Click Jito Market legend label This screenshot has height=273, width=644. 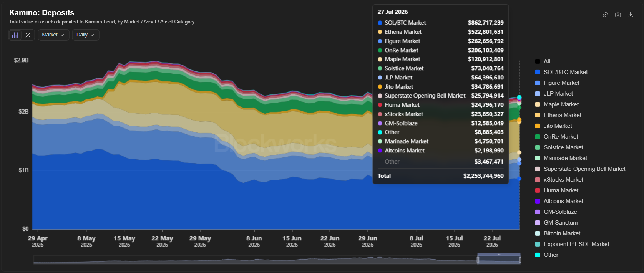pyautogui.click(x=558, y=126)
